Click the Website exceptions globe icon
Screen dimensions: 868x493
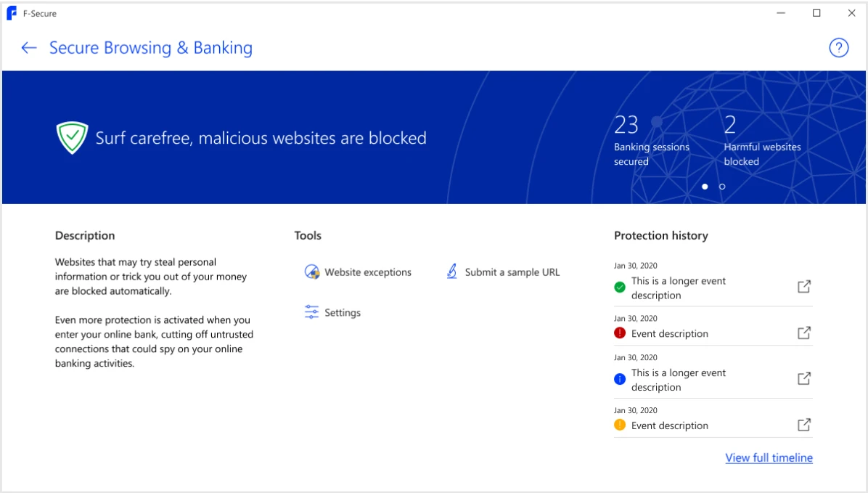click(x=312, y=272)
